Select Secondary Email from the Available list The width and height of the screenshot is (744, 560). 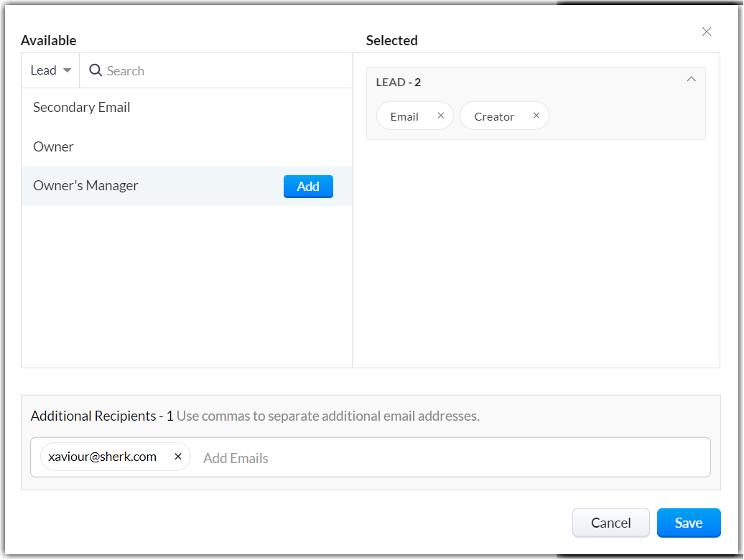click(x=82, y=108)
